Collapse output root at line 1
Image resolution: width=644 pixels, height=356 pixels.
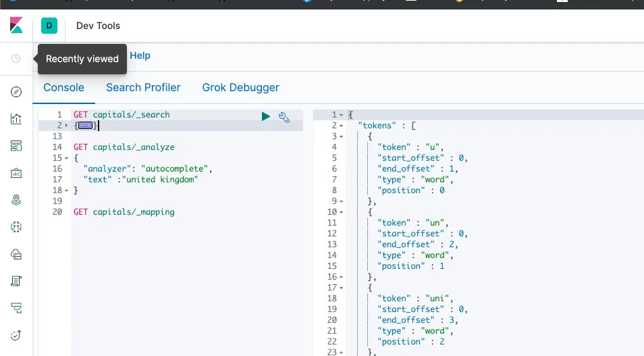coord(342,115)
